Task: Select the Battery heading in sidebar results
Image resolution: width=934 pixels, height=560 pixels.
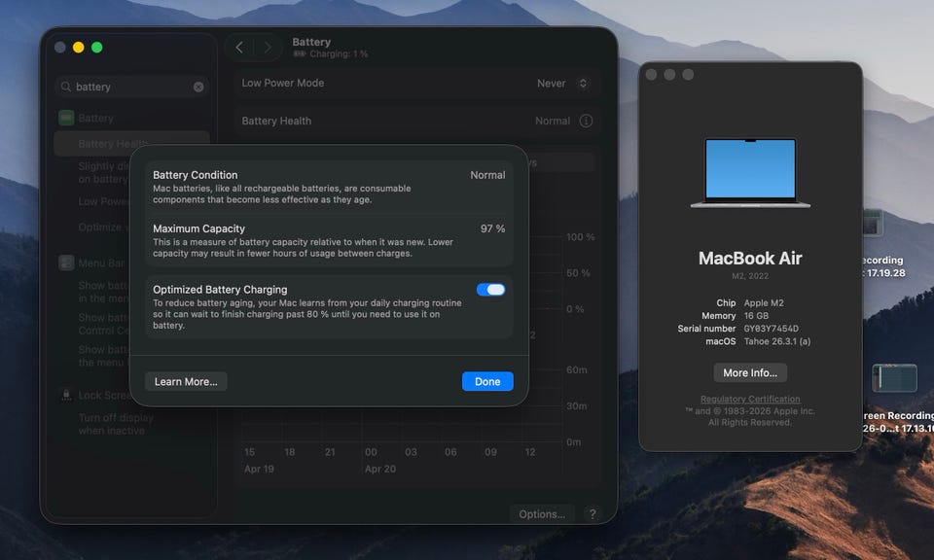Action: point(95,118)
